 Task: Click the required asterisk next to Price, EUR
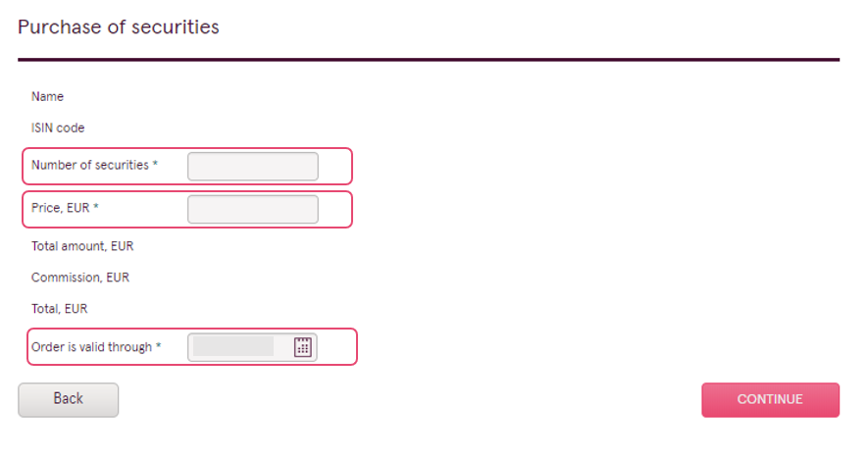96,207
